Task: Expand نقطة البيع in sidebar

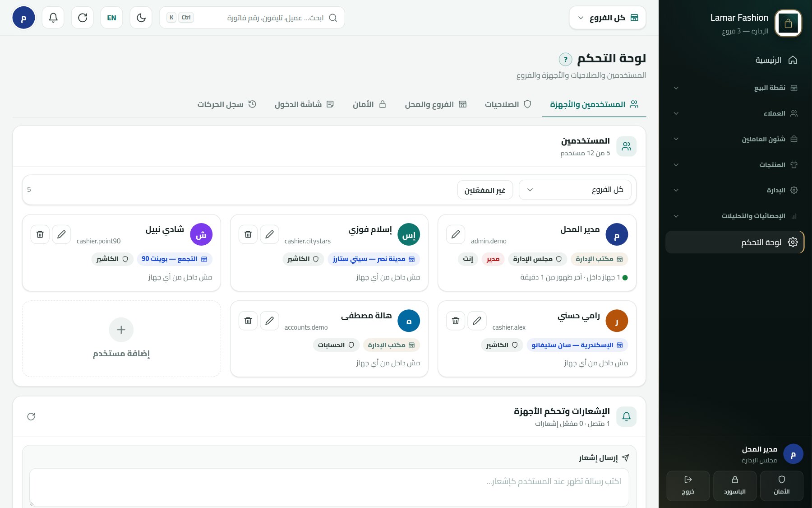Action: (735, 88)
